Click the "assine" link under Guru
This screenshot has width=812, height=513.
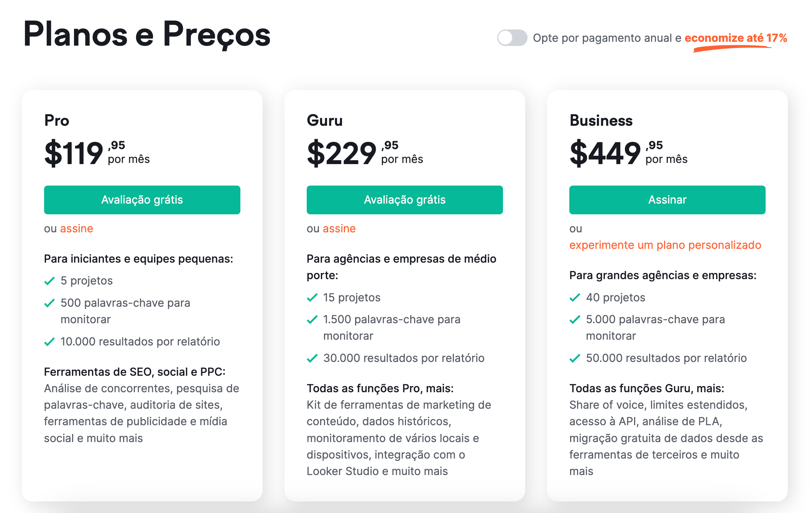click(x=339, y=228)
